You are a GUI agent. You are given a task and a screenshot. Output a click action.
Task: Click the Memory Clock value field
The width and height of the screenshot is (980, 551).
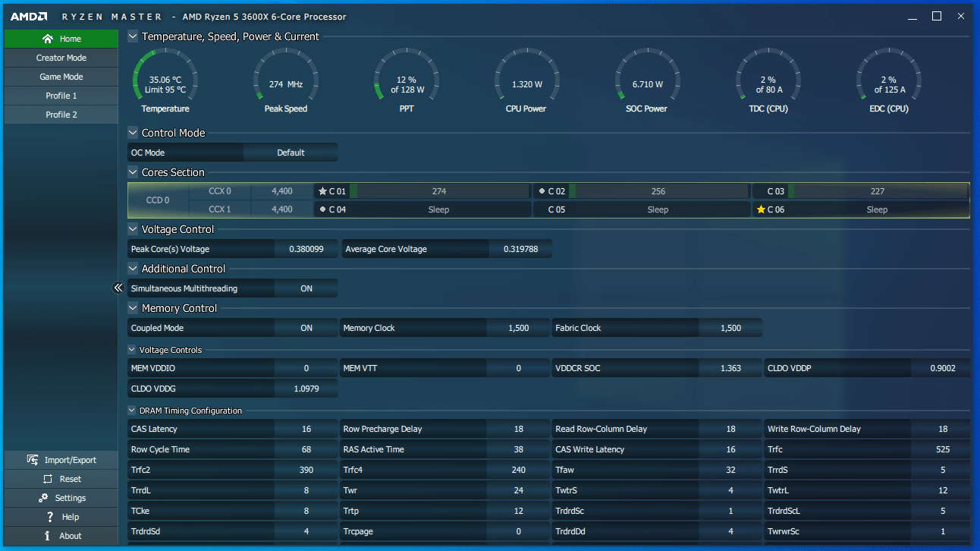519,328
